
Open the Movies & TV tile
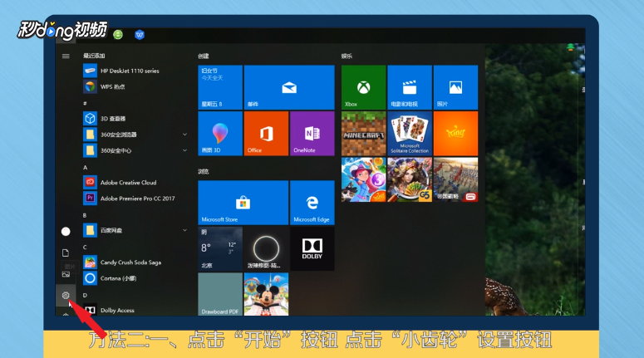[410, 87]
